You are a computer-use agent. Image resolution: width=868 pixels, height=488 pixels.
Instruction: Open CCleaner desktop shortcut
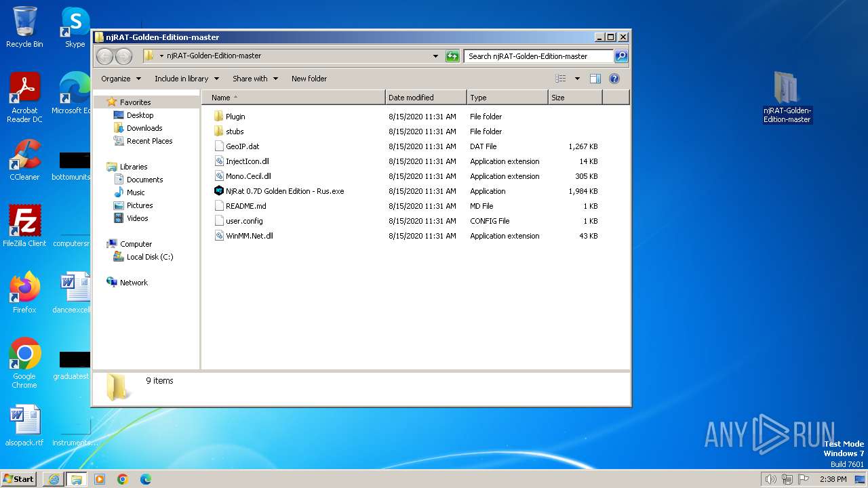pos(24,160)
